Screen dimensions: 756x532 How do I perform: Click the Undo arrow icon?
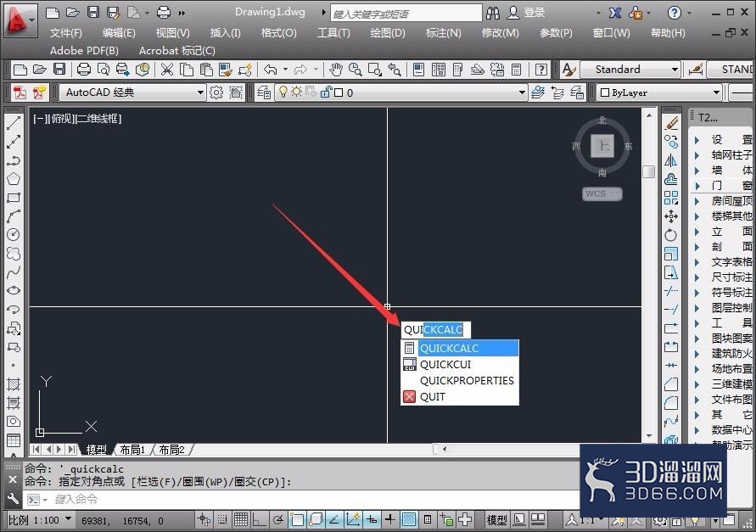coord(270,70)
